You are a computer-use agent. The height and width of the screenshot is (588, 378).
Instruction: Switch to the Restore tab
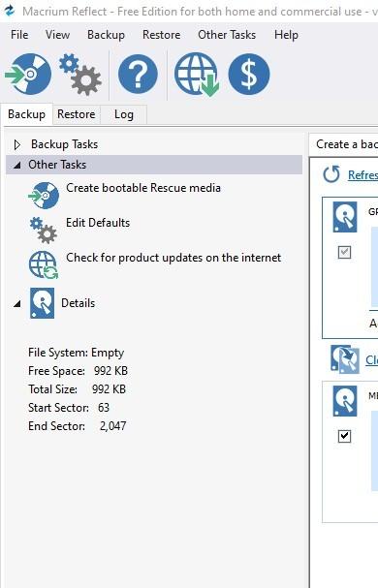(77, 114)
